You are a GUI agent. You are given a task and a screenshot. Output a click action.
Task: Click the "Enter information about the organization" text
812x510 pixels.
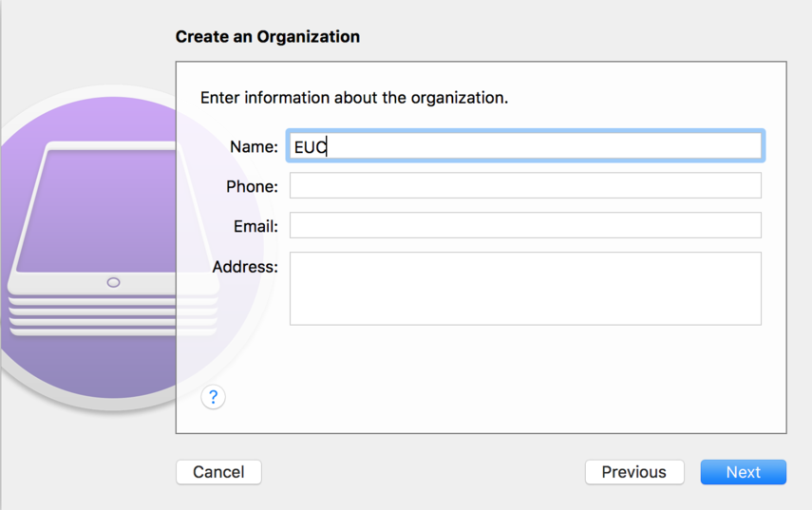click(353, 98)
